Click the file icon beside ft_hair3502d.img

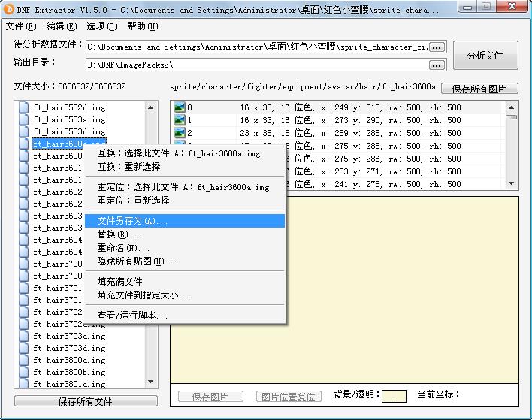click(x=24, y=107)
